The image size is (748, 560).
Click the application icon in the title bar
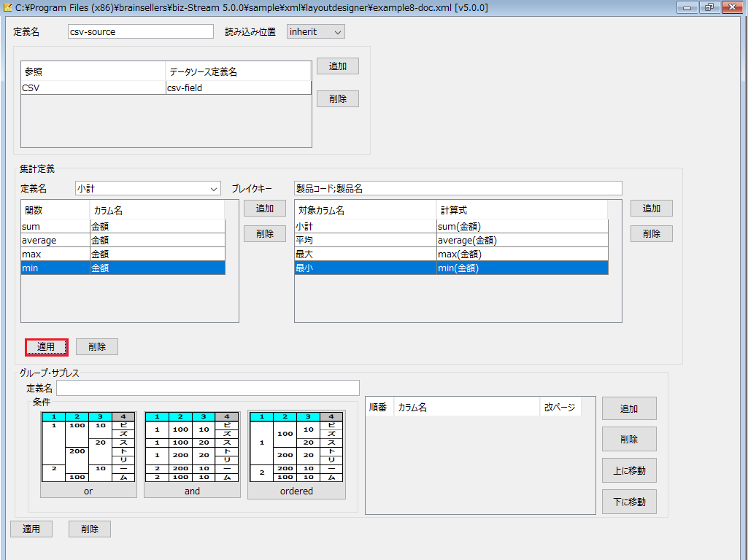click(x=7, y=7)
